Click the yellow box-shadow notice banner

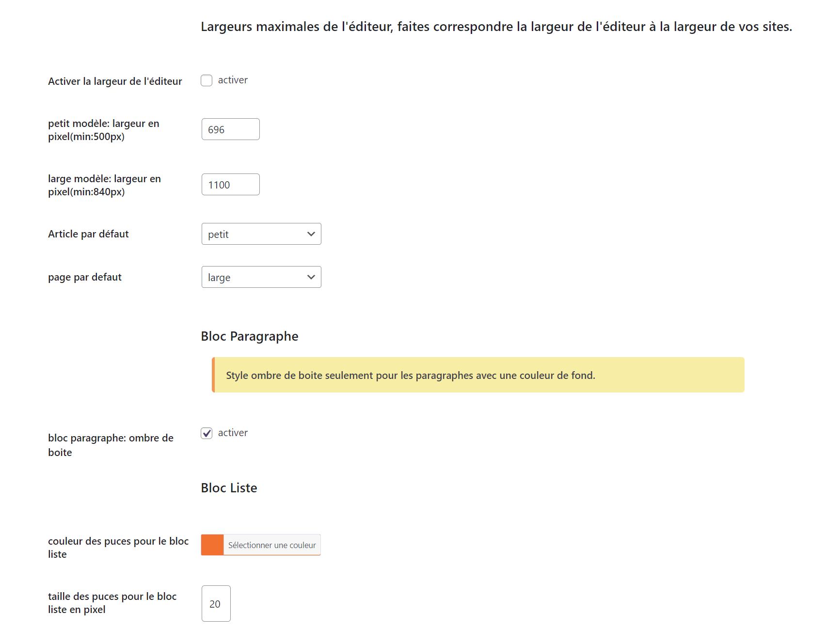click(478, 375)
